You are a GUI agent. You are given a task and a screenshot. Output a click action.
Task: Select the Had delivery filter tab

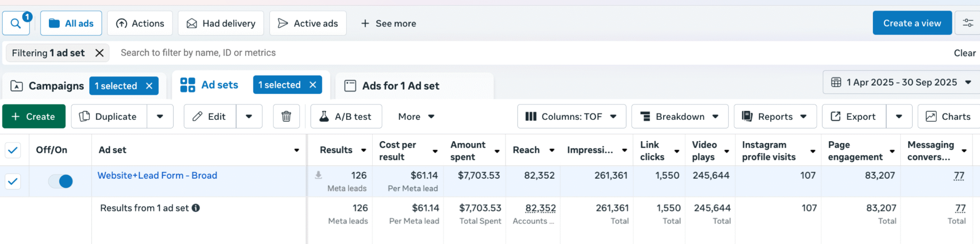pos(220,23)
